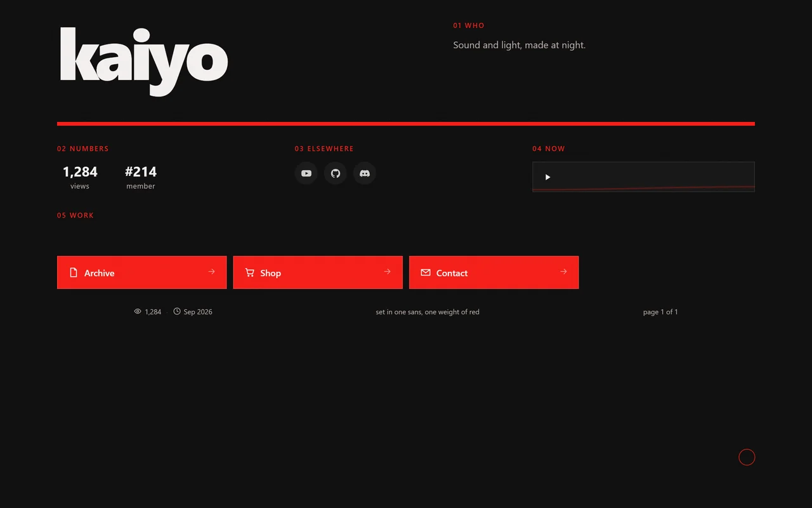Click the 1,284 views stat
Viewport: 812px width, 508px height.
click(x=80, y=177)
